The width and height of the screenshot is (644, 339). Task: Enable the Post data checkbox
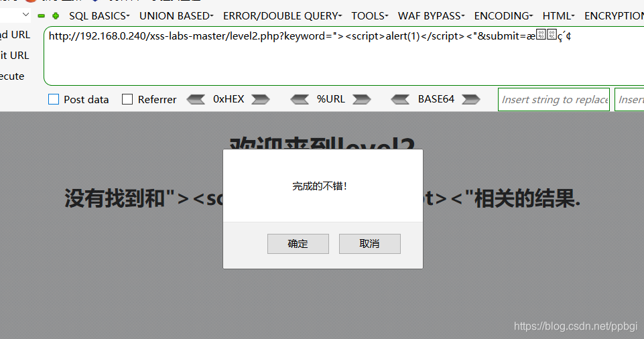click(x=54, y=99)
